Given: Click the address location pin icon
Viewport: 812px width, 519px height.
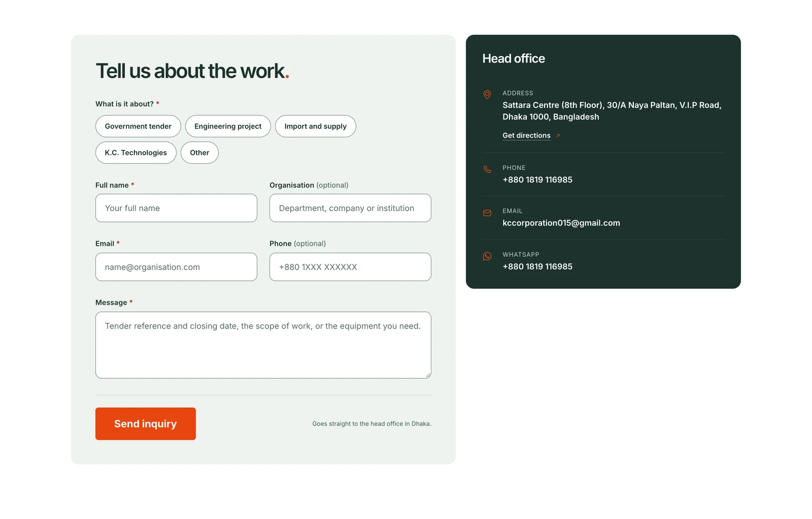Looking at the screenshot, I should click(x=487, y=94).
